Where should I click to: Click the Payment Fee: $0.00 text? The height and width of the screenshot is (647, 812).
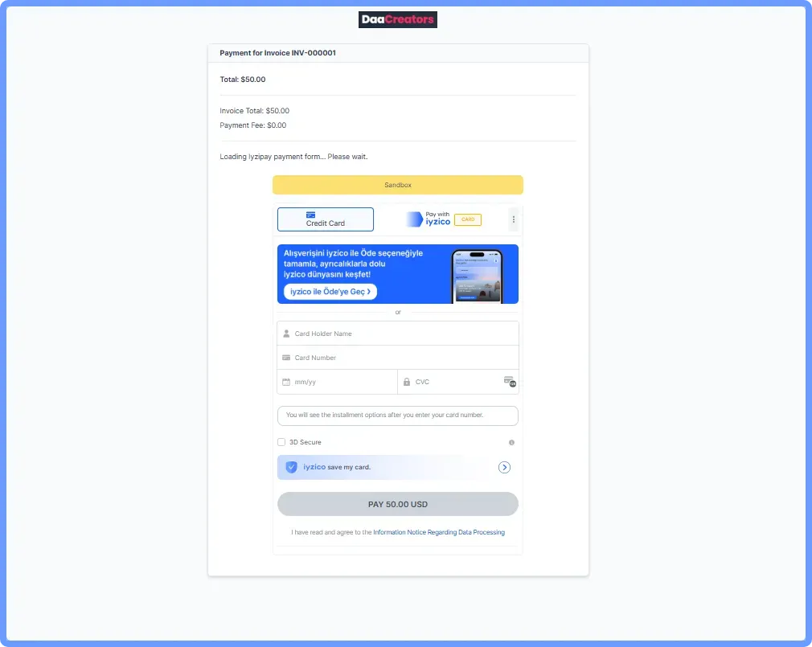point(252,125)
